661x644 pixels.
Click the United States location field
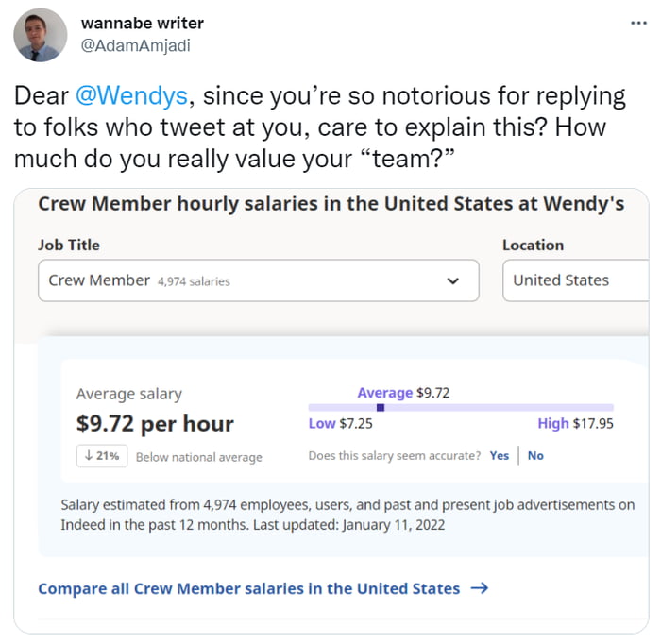[574, 280]
